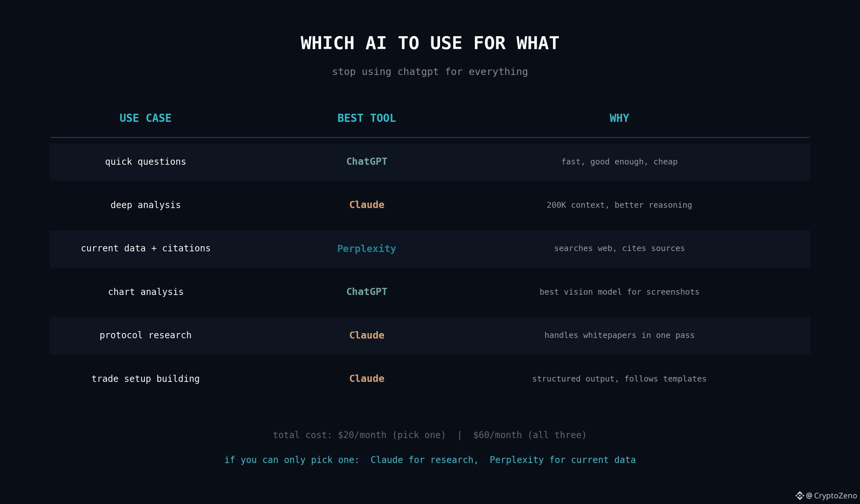Image resolution: width=860 pixels, height=504 pixels.
Task: Click the USE CASE column header
Action: (x=145, y=118)
